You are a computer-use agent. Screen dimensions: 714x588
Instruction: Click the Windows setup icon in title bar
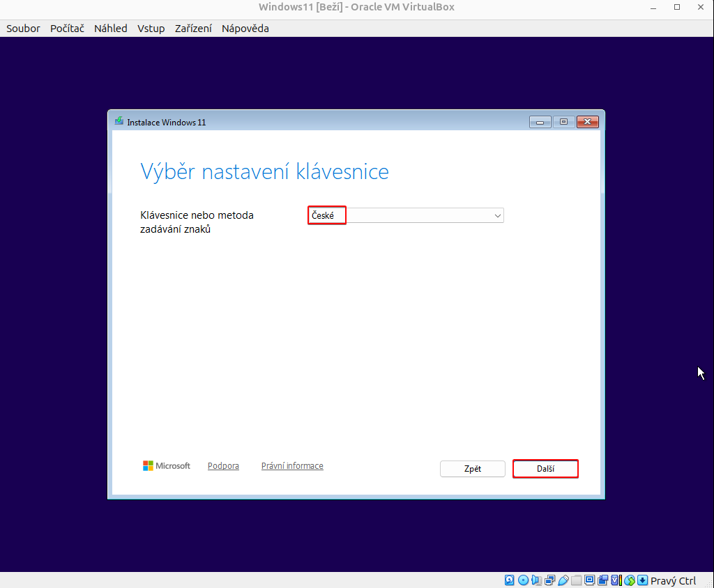click(x=119, y=122)
